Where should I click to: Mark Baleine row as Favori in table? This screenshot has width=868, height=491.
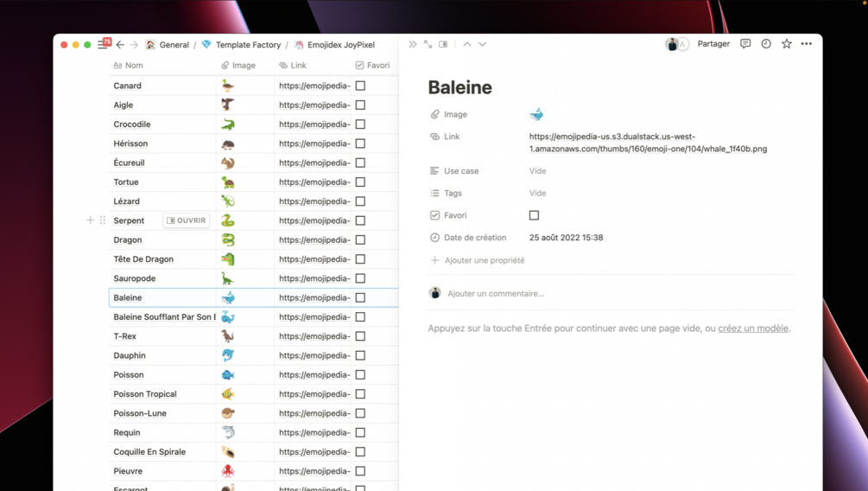click(x=360, y=297)
